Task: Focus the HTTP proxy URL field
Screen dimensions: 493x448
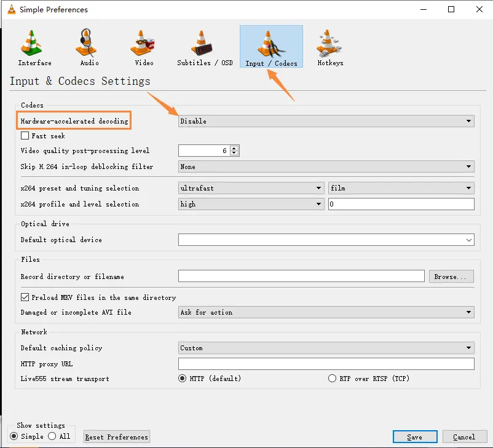Action: pos(326,364)
